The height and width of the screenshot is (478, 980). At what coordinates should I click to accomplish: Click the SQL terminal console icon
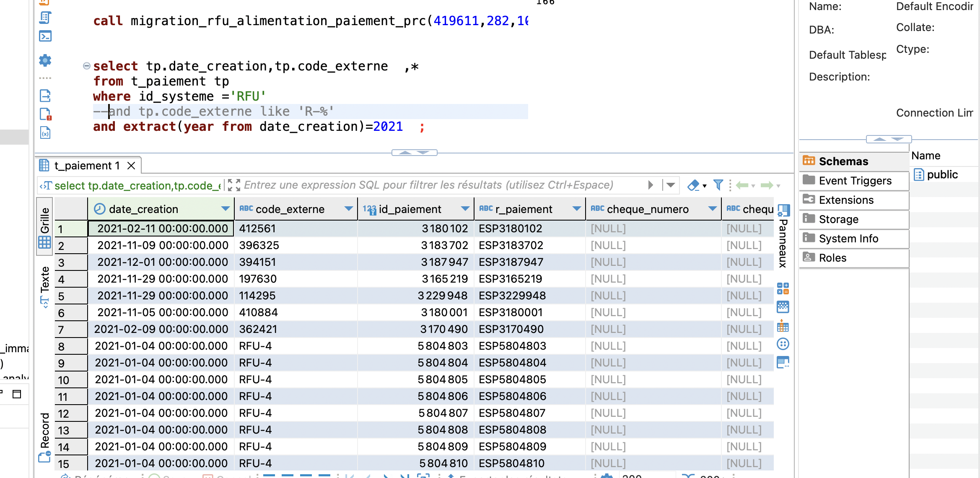[x=45, y=36]
